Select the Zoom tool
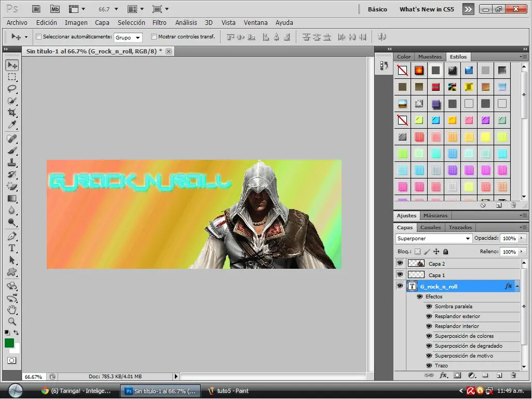 coord(12,321)
